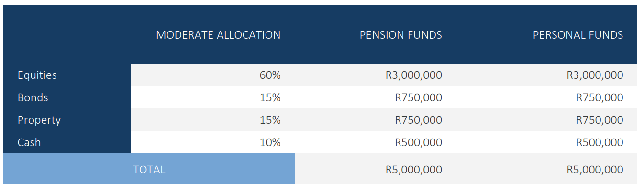Click the 60% Equities allocation cell
Screen dimensions: 644x193
270,75
